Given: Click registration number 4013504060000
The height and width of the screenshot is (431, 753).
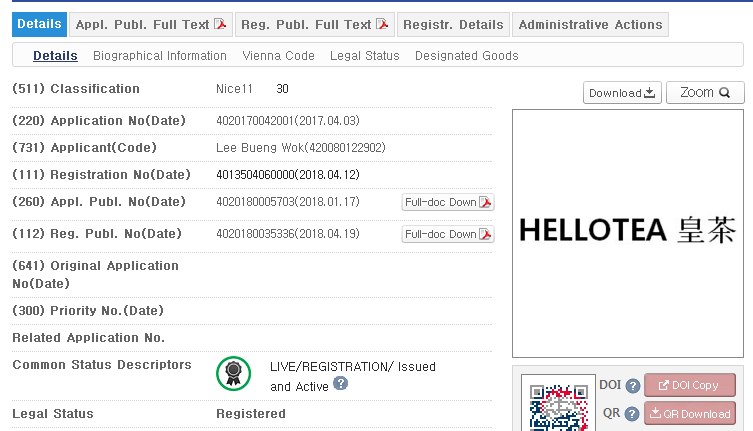Looking at the screenshot, I should pyautogui.click(x=255, y=174).
